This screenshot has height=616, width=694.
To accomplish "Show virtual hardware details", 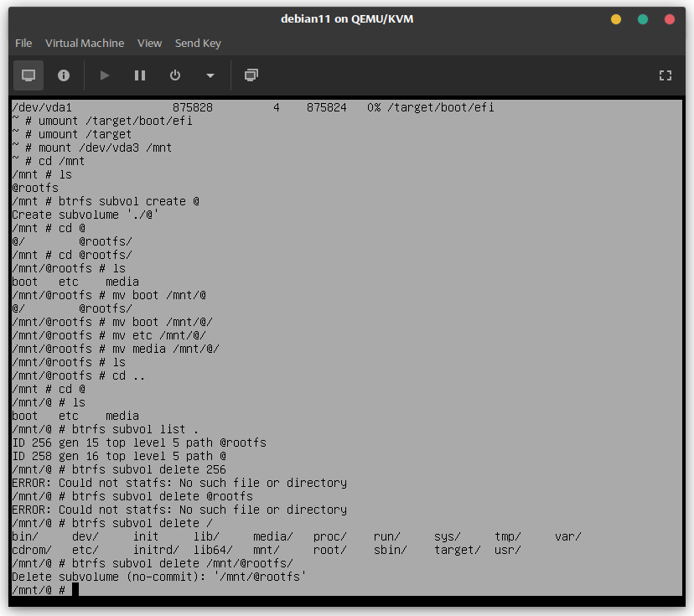I will pyautogui.click(x=64, y=75).
